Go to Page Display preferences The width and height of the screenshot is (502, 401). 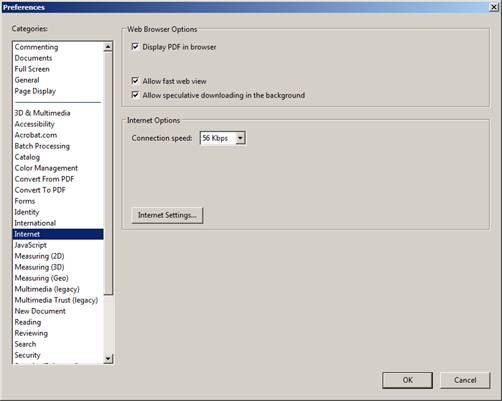click(x=35, y=91)
